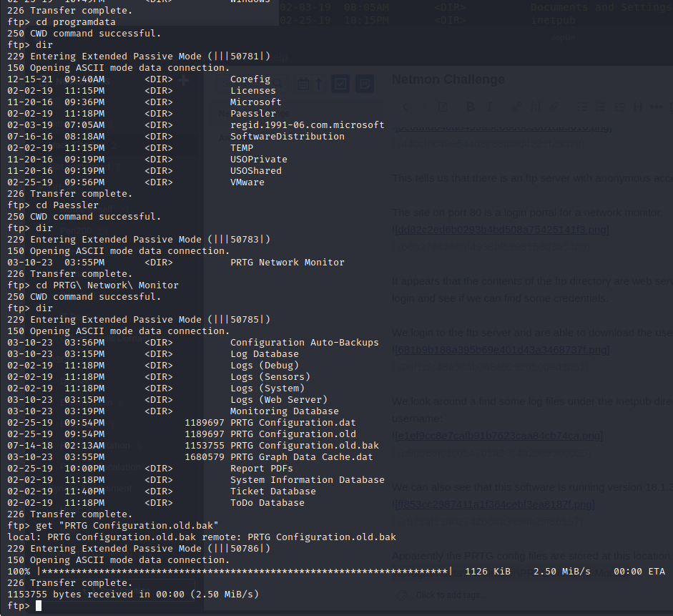Viewport: 673px width, 616px height.
Task: Click the terminal cursor at ftp> prompt
Action: tap(39, 606)
